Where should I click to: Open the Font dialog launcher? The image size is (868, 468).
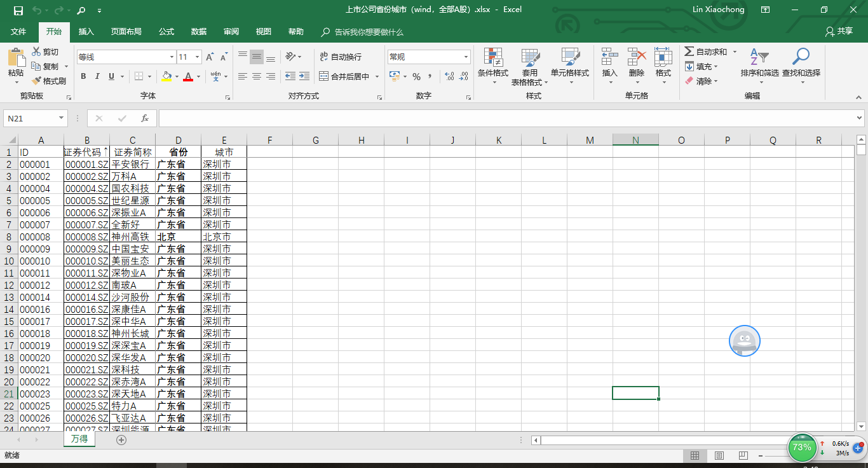pos(227,97)
